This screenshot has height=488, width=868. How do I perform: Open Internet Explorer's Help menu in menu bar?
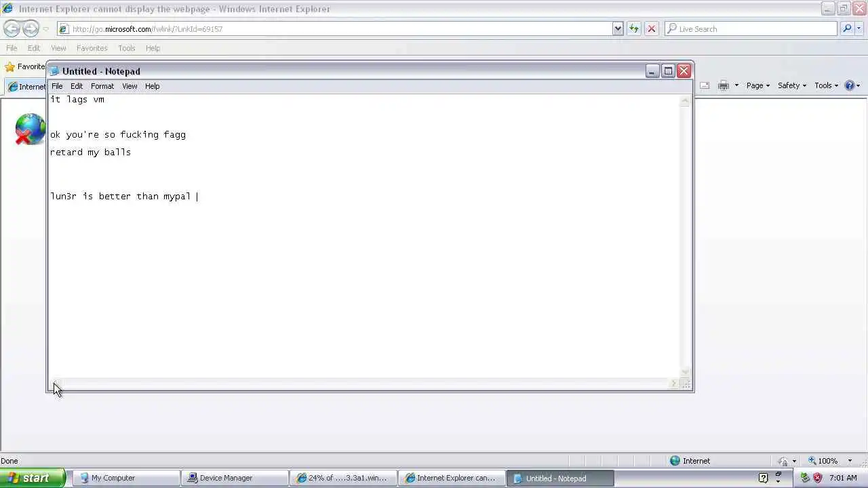tap(153, 48)
